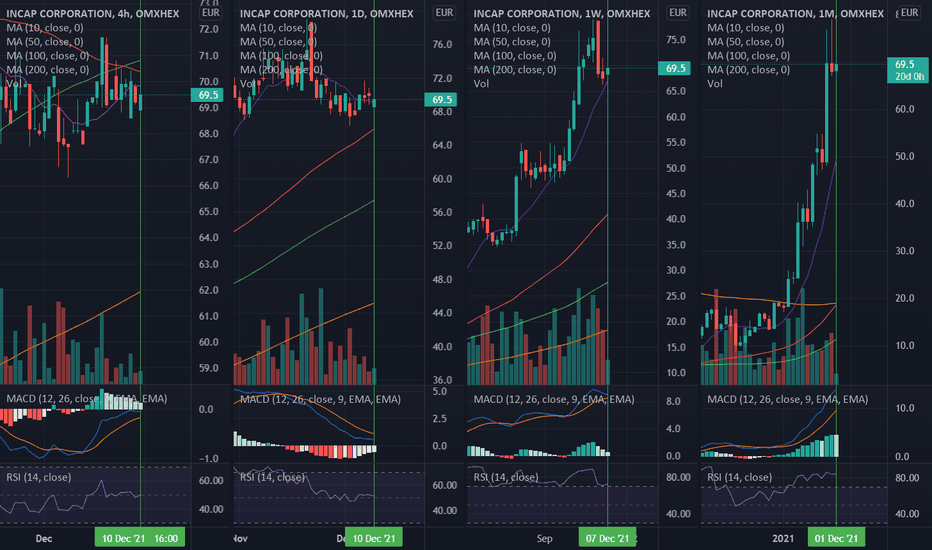Select MA (10, close, 0) legend in 1W chart
Image resolution: width=932 pixels, height=550 pixels.
(512, 27)
